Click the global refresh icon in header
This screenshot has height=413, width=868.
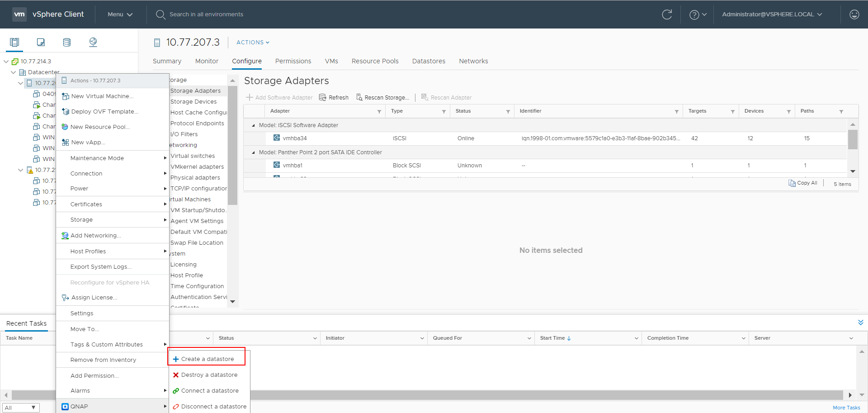pyautogui.click(x=667, y=14)
